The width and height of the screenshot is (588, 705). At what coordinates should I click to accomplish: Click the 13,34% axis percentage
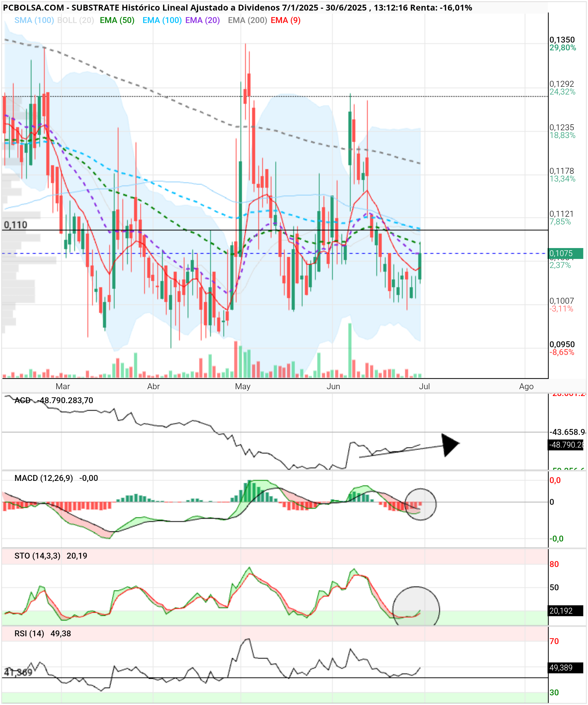[563, 179]
